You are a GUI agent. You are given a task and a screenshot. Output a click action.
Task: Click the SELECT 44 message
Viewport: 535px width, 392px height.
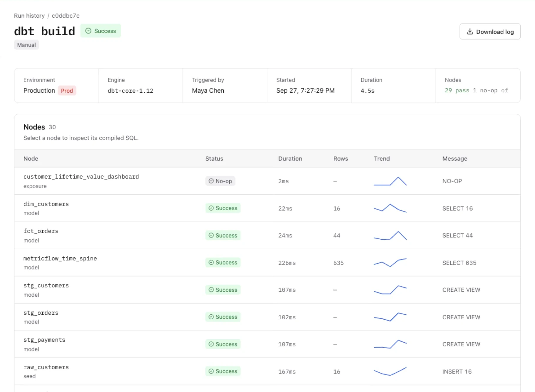(x=457, y=235)
